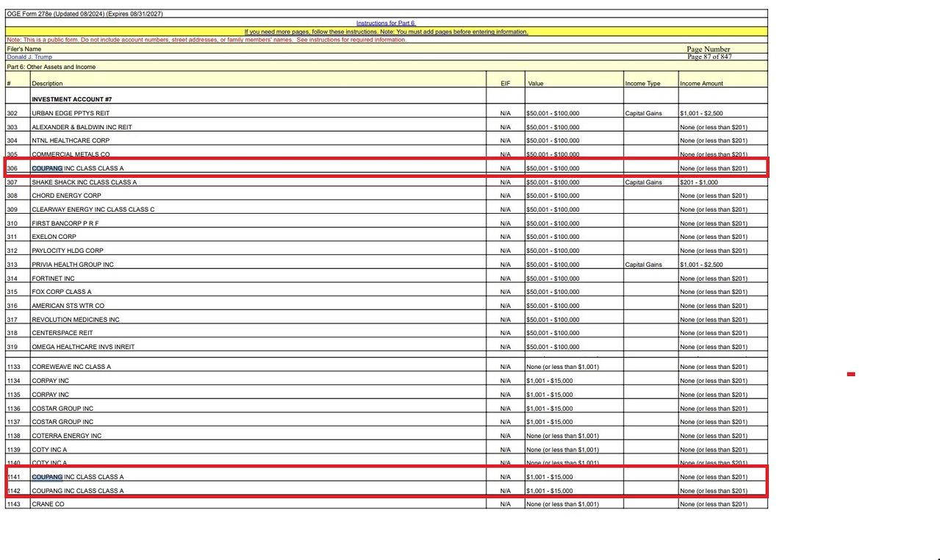Image resolution: width=940 pixels, height=560 pixels.
Task: Click row number 1142
Action: click(14, 491)
